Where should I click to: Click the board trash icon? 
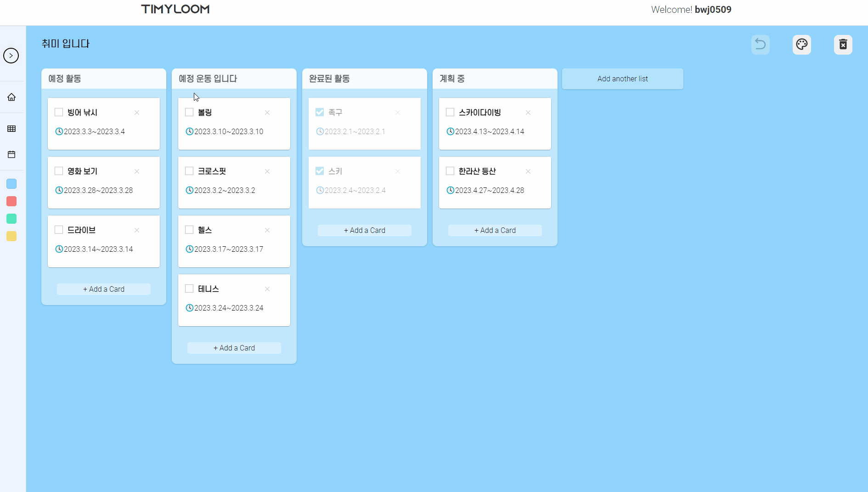coord(843,45)
